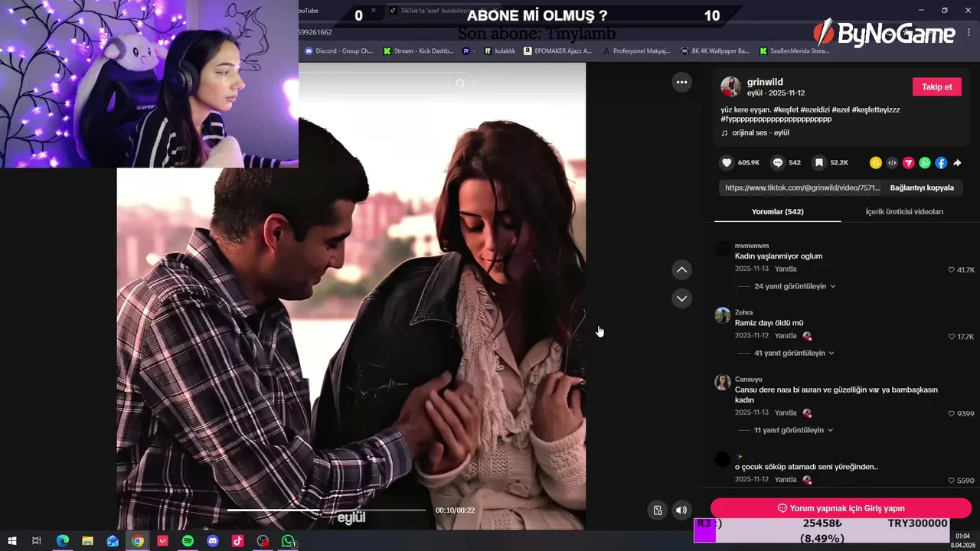The width and height of the screenshot is (980, 551).
Task: Open Zehra's profile avatar
Action: click(x=723, y=315)
